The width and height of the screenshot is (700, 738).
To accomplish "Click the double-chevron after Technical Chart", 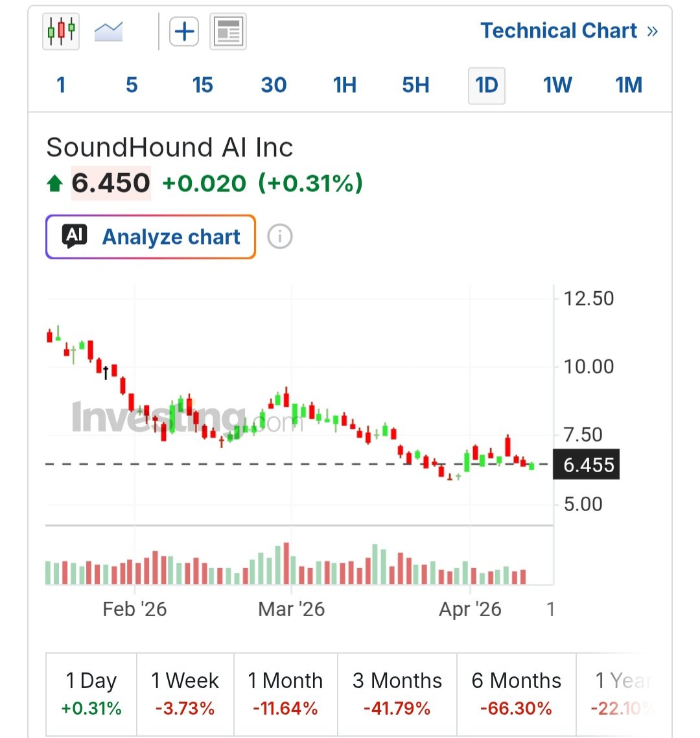I will click(x=653, y=30).
